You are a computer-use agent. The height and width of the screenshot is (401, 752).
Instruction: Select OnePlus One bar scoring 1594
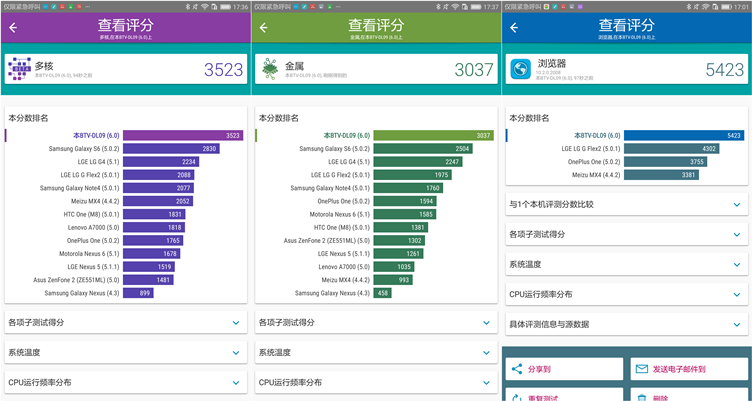tap(405, 201)
